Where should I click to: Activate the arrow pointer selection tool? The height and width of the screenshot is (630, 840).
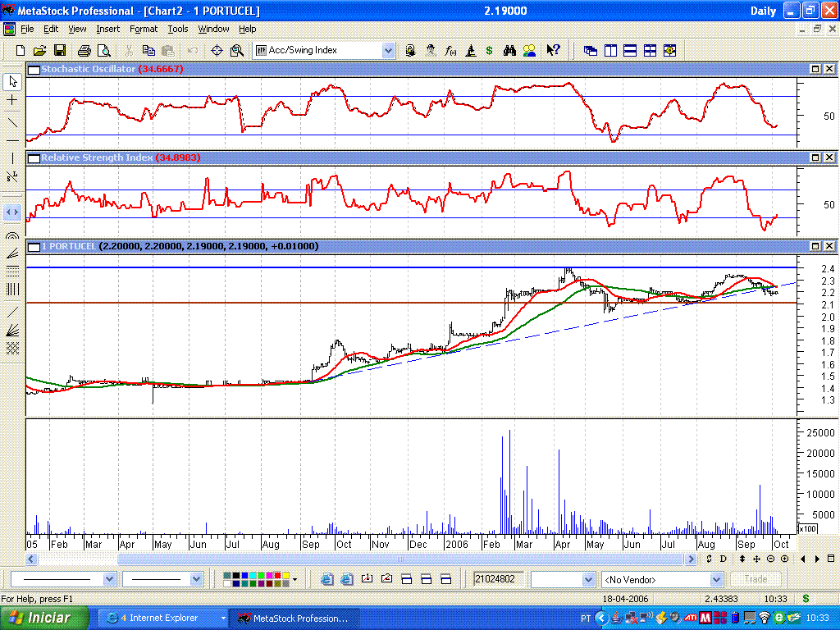[12, 80]
